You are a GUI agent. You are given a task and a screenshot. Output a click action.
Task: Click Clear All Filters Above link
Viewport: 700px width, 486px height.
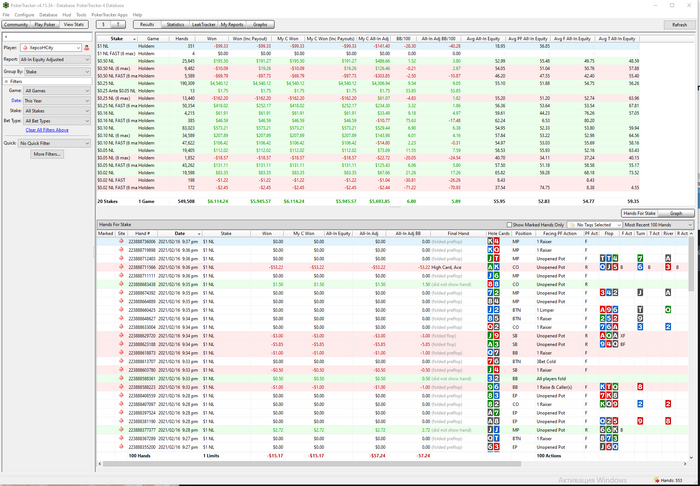(x=47, y=130)
